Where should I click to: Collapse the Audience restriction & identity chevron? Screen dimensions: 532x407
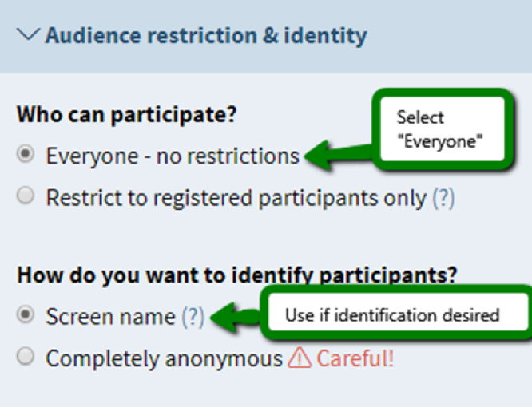point(30,36)
